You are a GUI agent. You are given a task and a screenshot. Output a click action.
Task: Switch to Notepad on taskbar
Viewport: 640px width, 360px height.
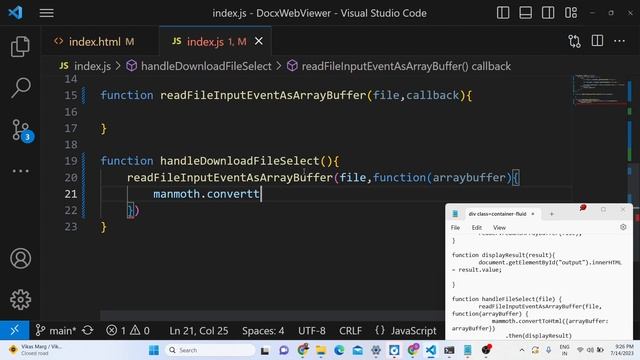click(467, 350)
